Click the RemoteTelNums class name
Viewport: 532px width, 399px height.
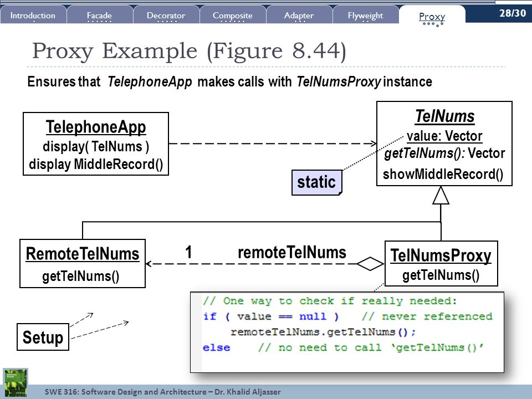click(83, 254)
